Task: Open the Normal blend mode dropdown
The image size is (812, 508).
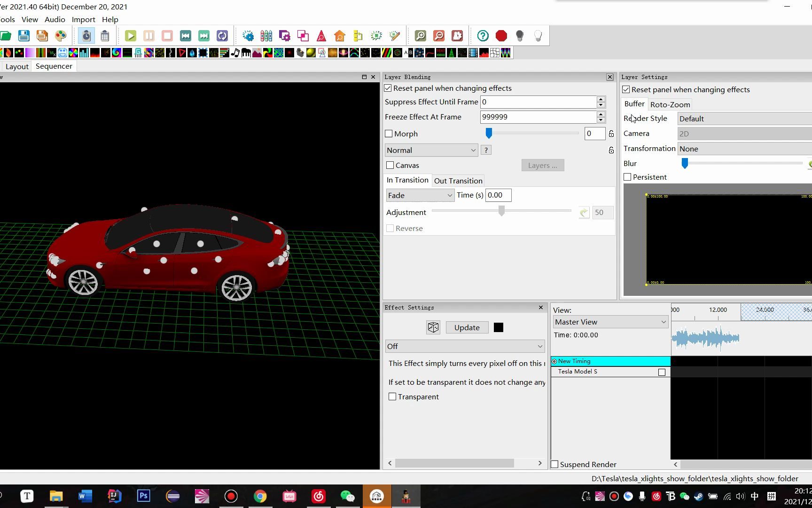Action: pyautogui.click(x=431, y=151)
